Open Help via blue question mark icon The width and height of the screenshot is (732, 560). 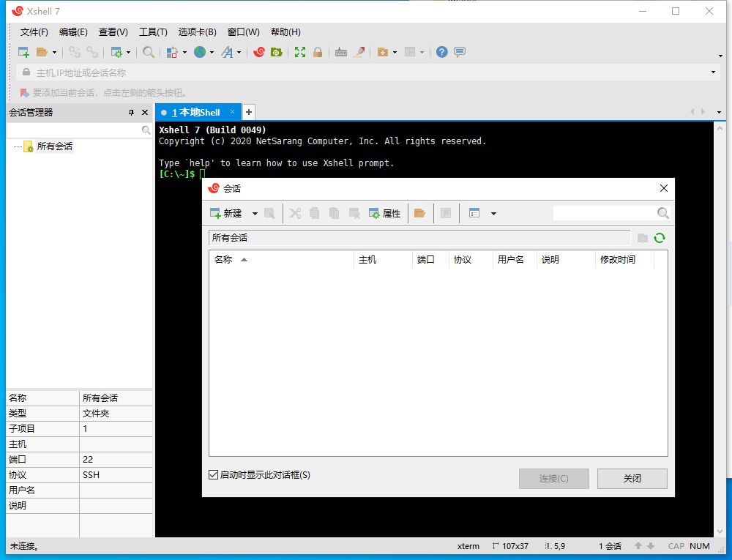[441, 52]
